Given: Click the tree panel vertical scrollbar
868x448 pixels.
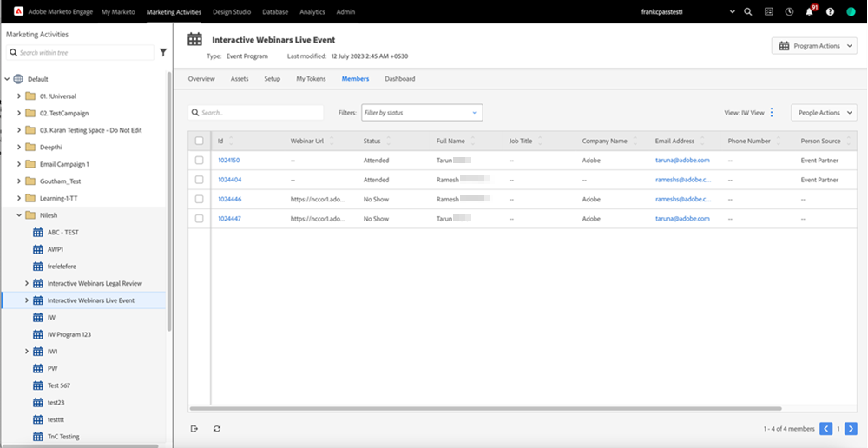Looking at the screenshot, I should [168, 201].
